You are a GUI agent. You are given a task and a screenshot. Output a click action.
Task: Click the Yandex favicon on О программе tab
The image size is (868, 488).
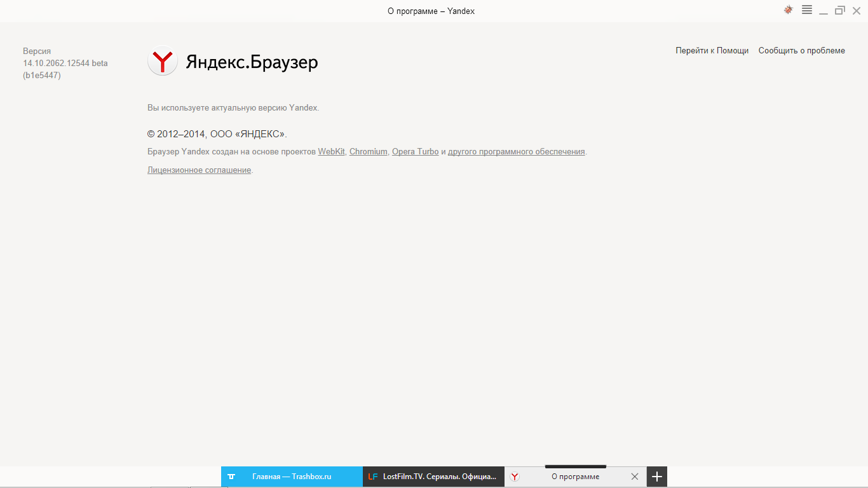coord(515,477)
